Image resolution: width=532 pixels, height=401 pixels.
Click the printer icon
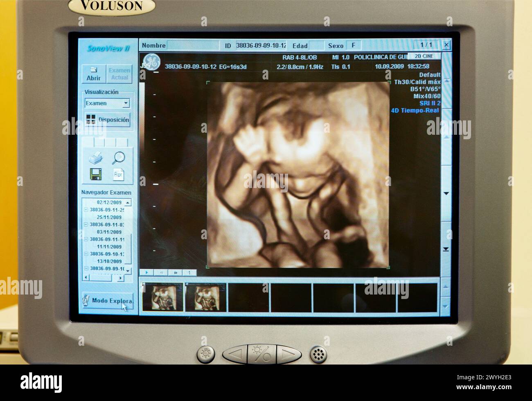pyautogui.click(x=95, y=158)
